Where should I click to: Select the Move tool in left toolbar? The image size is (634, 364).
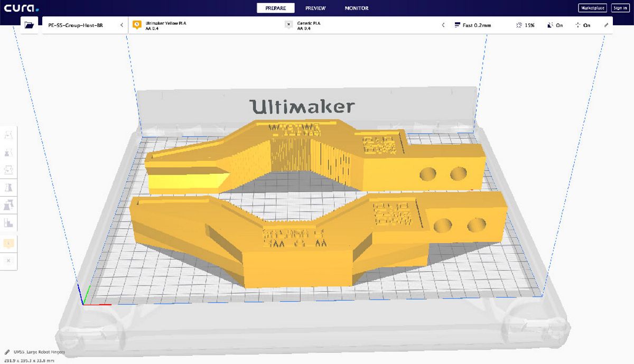click(x=9, y=135)
